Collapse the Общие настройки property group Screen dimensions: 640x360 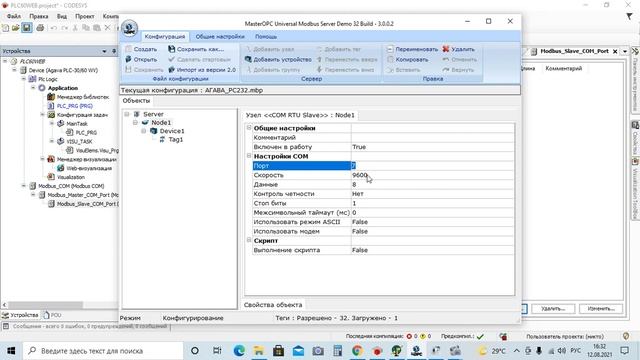coord(249,128)
